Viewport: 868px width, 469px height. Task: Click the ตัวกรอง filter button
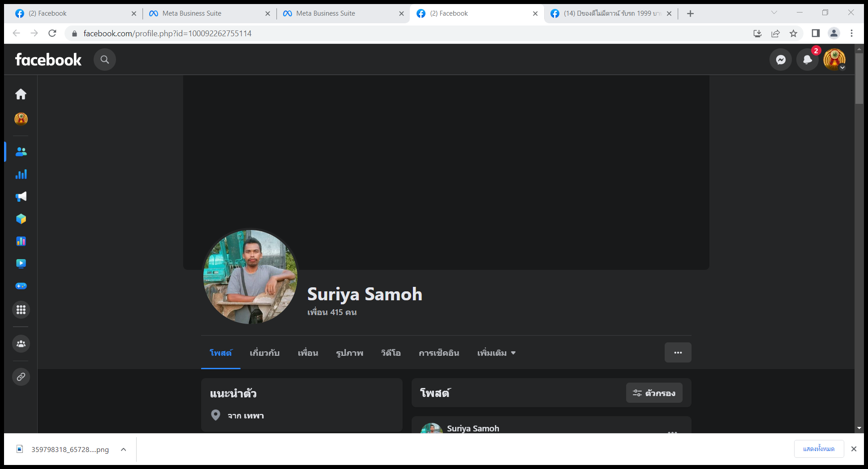pyautogui.click(x=654, y=393)
